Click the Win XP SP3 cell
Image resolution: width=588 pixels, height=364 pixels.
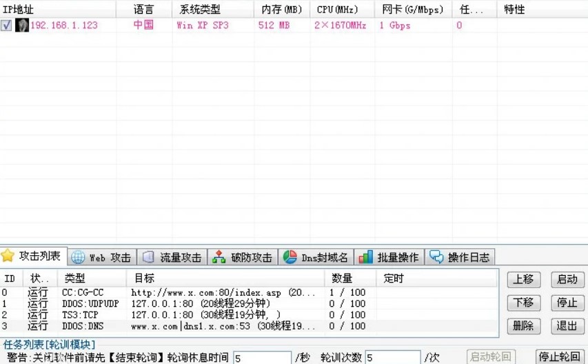click(x=203, y=25)
